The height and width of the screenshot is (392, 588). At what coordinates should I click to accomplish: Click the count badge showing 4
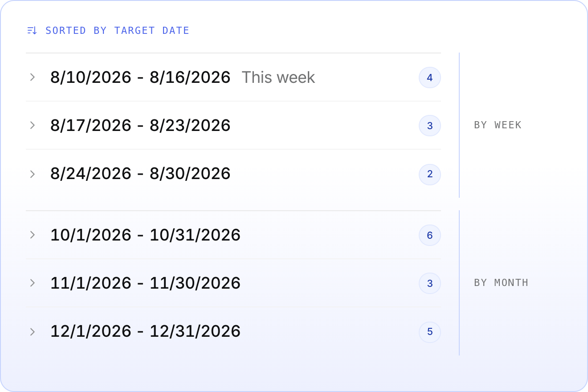click(x=430, y=78)
